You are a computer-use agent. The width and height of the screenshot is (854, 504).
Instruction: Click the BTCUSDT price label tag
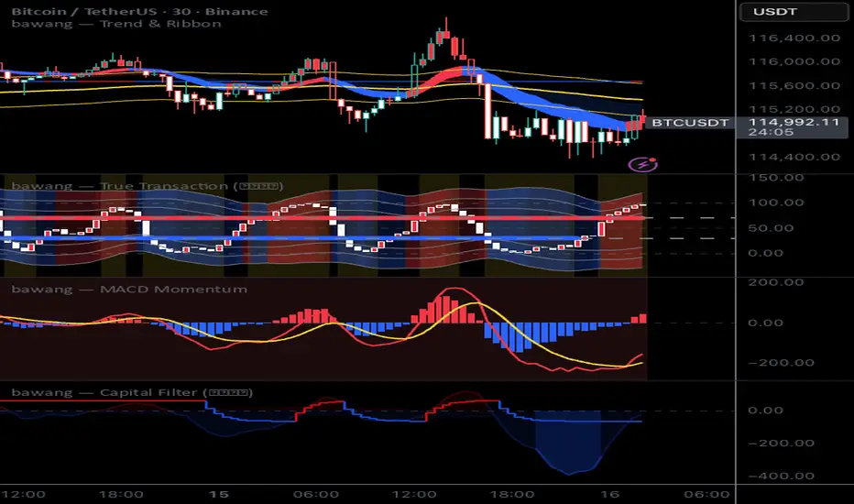click(x=690, y=123)
